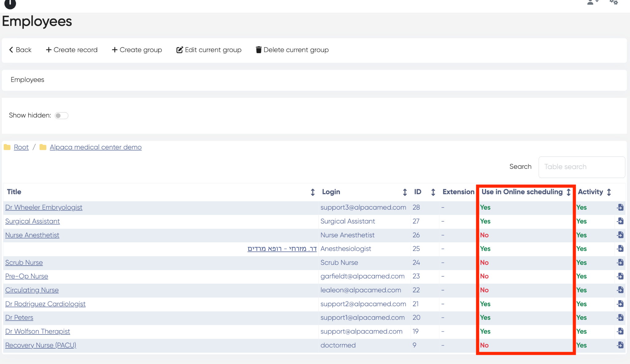Open the settings gears icon at top right
Viewport: 630px width, 364px height.
pyautogui.click(x=614, y=2)
